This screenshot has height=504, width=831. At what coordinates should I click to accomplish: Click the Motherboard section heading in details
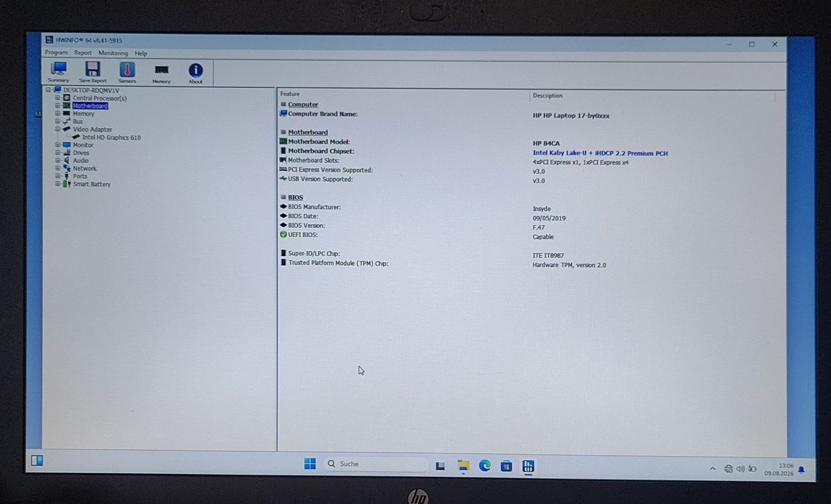point(308,133)
